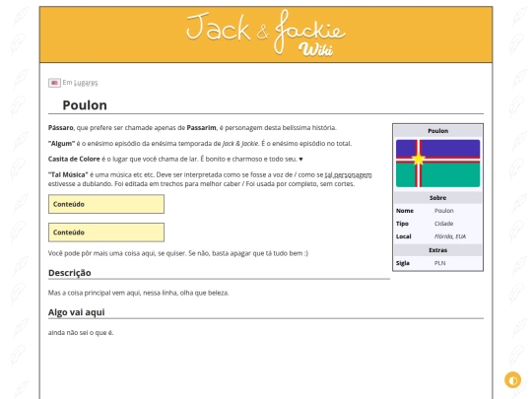Screen dimensions: 532x399
Task: Click the Tipo value 'Cidade'
Action: [443, 224]
